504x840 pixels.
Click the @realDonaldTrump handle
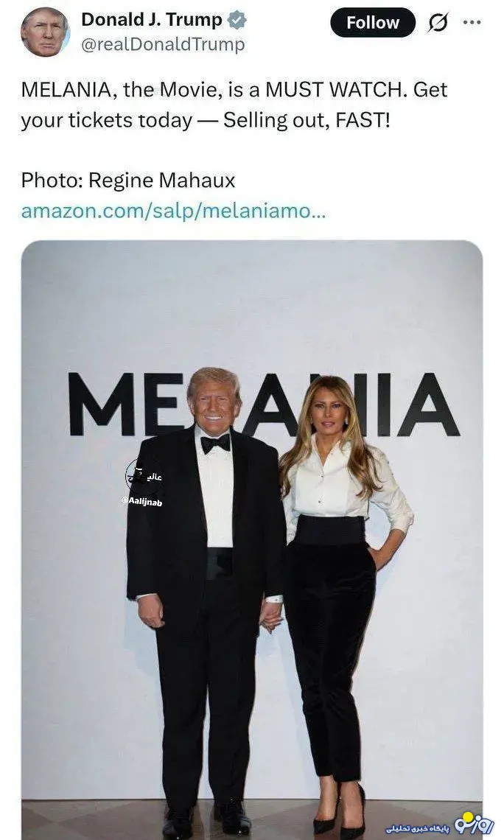pyautogui.click(x=163, y=45)
